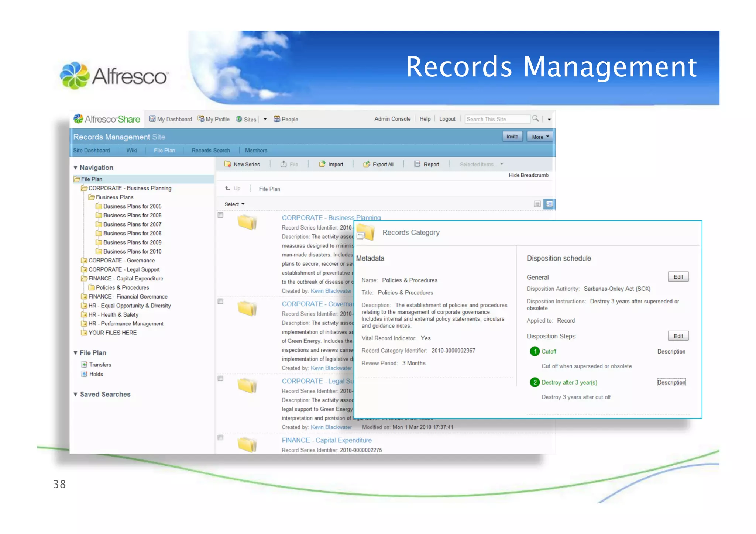756x534 pixels.
Task: Open the Select dropdown
Action: 234,204
